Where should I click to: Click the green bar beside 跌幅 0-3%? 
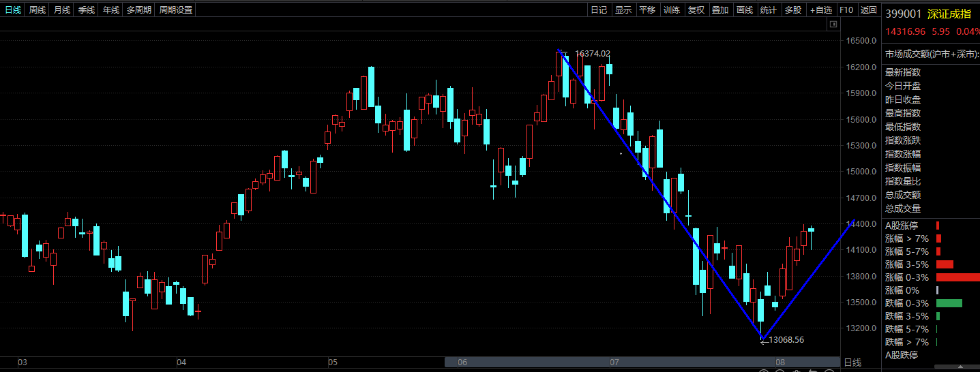click(x=949, y=303)
